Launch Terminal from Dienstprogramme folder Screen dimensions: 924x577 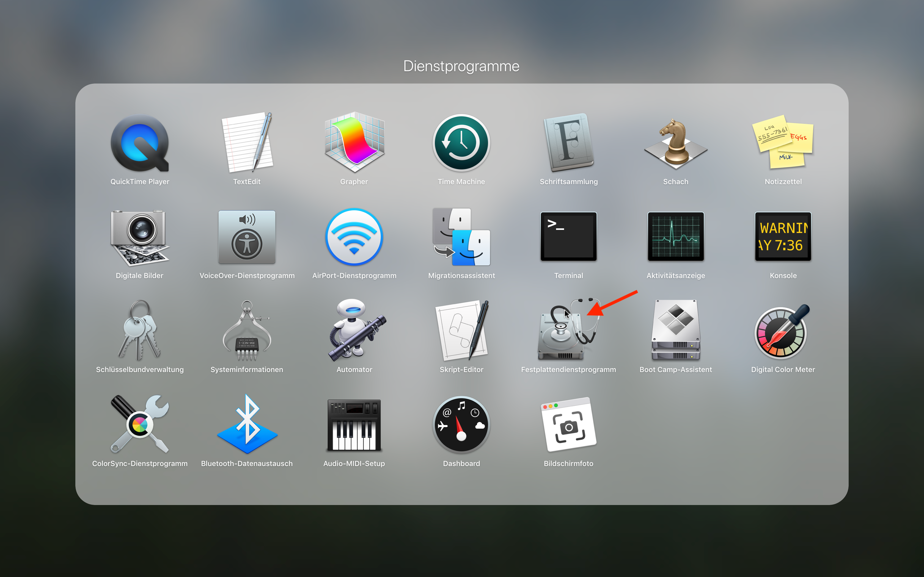point(568,237)
